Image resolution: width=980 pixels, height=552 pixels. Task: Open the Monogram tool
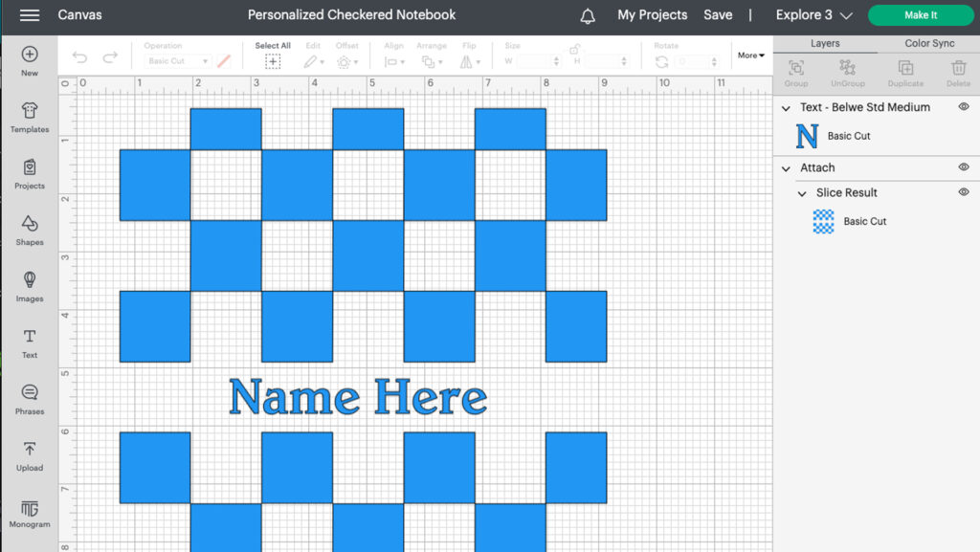(29, 512)
